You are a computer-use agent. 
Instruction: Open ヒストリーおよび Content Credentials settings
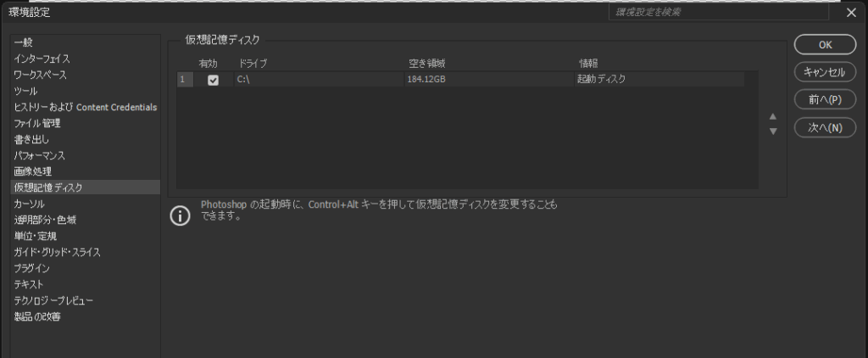85,108
